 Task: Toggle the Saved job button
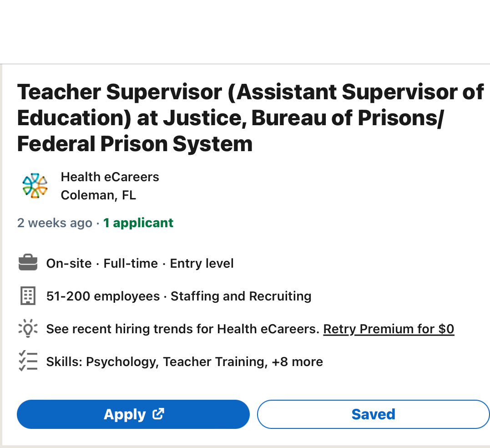[x=373, y=414]
